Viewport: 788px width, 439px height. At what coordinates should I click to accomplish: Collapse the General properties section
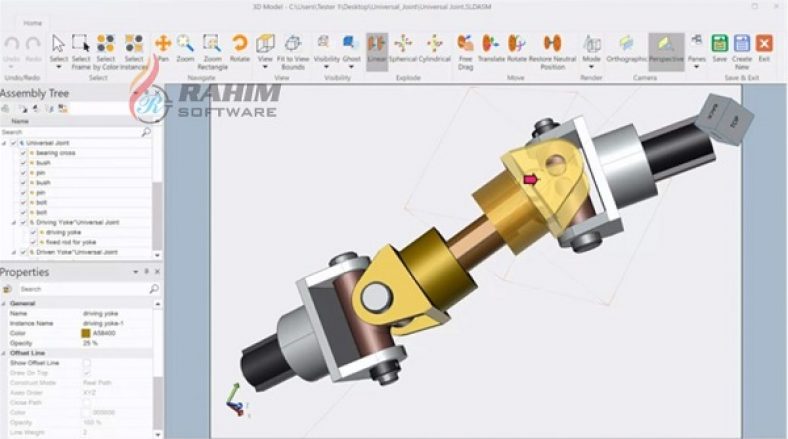(4, 303)
